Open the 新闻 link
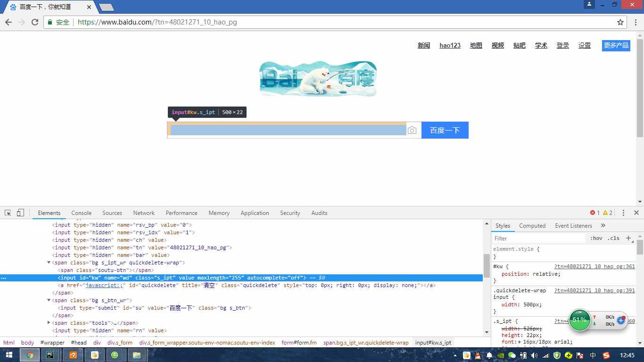This screenshot has height=362, width=644. point(424,45)
